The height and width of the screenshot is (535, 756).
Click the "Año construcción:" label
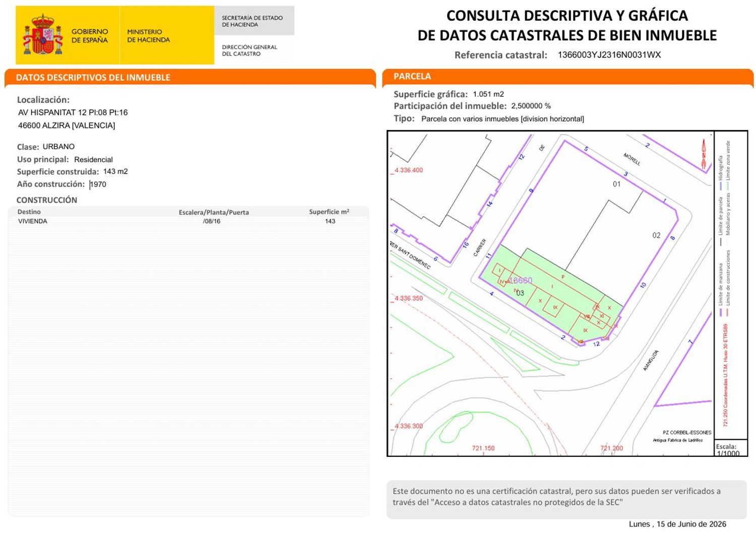51,184
